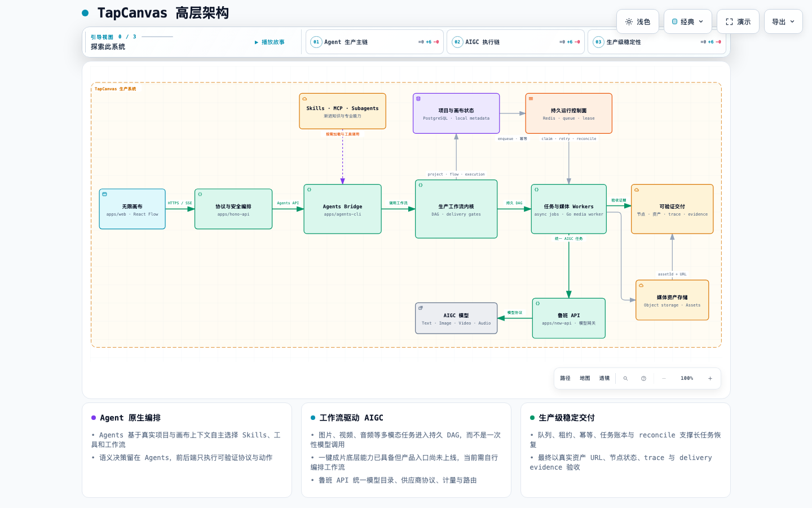This screenshot has width=812, height=508.
Task: Click the Agent 原生编排 card heading
Action: 130,418
